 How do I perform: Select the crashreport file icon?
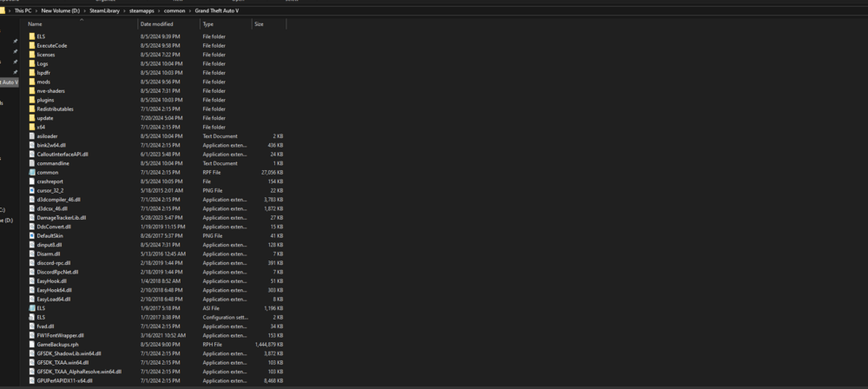pyautogui.click(x=31, y=181)
